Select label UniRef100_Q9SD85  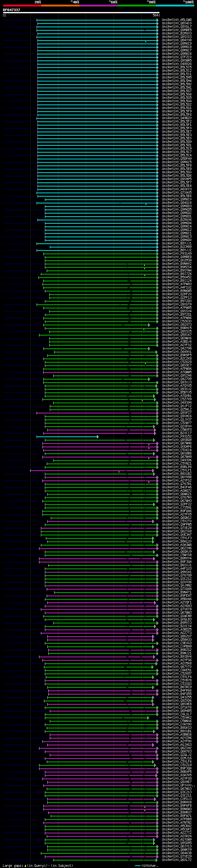pos(177,842)
